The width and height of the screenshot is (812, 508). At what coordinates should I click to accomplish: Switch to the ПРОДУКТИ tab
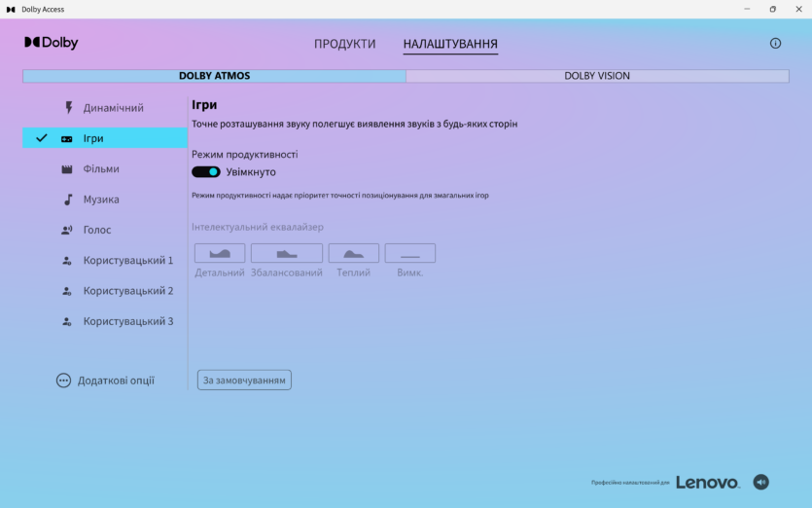tap(345, 44)
